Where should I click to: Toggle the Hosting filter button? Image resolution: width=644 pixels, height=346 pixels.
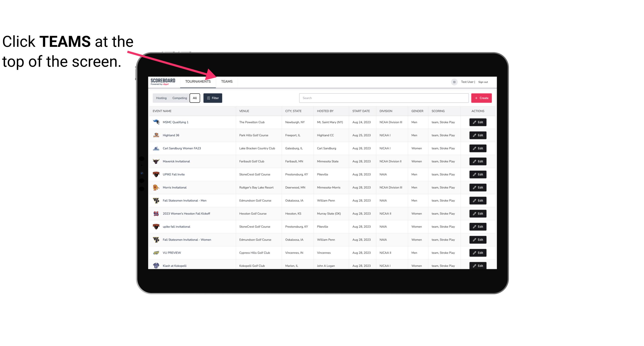(161, 98)
